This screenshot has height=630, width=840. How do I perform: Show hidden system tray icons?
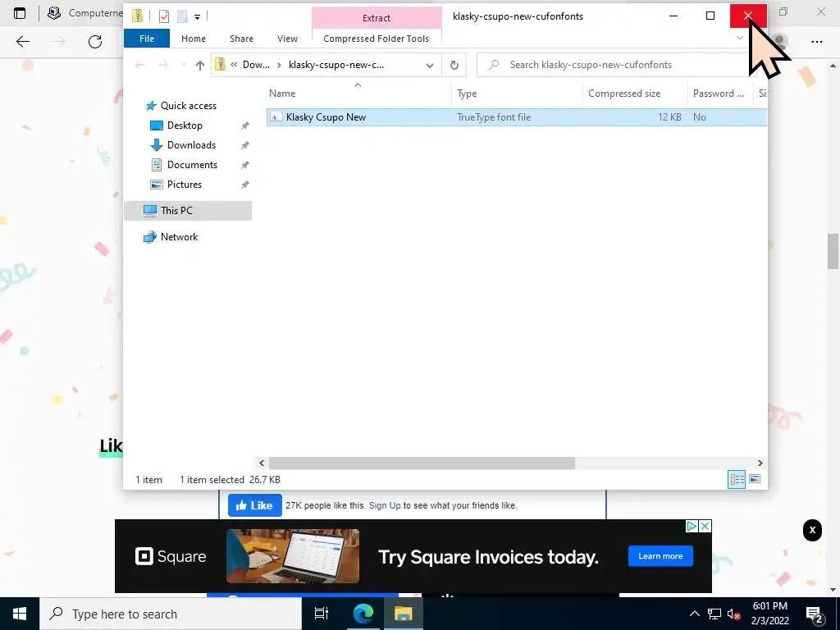click(694, 614)
